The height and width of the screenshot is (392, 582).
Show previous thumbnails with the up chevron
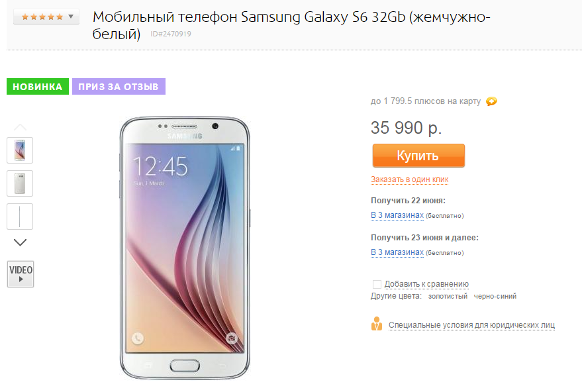point(20,127)
